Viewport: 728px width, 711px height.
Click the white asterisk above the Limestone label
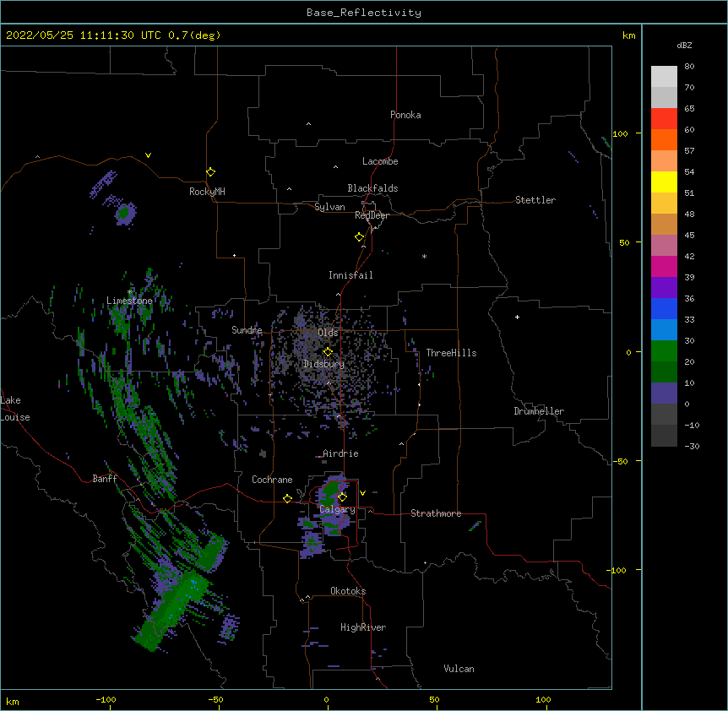[129, 292]
